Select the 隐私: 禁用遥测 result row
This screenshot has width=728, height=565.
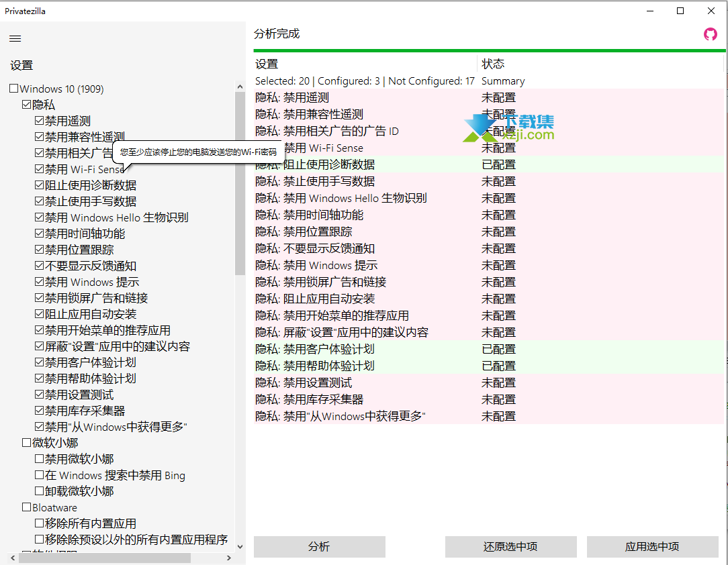click(489, 97)
